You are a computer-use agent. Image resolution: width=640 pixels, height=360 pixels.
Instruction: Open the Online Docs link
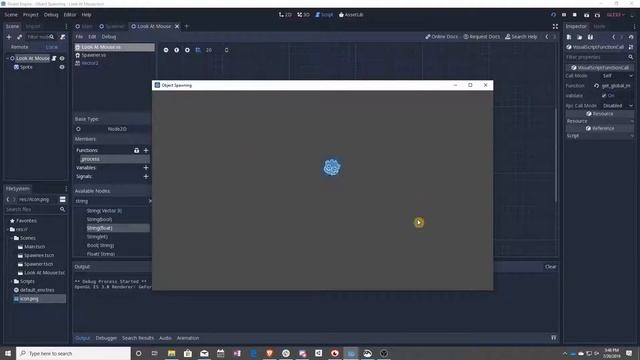click(x=442, y=37)
